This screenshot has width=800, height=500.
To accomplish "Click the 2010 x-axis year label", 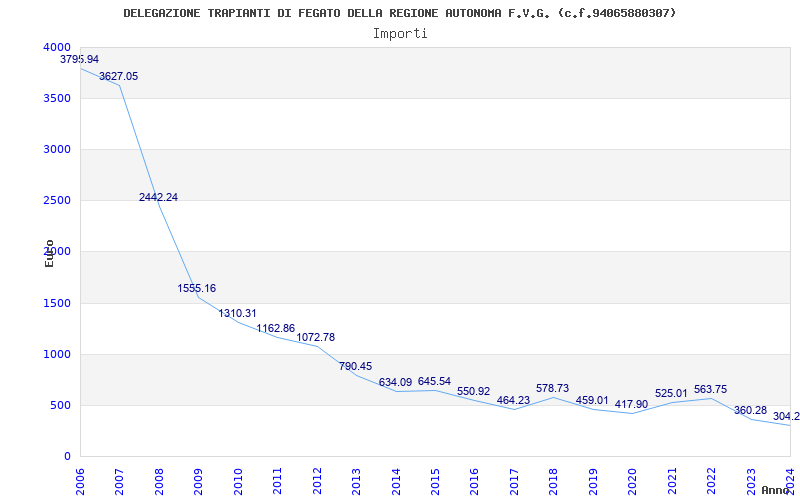I will coord(238,481).
